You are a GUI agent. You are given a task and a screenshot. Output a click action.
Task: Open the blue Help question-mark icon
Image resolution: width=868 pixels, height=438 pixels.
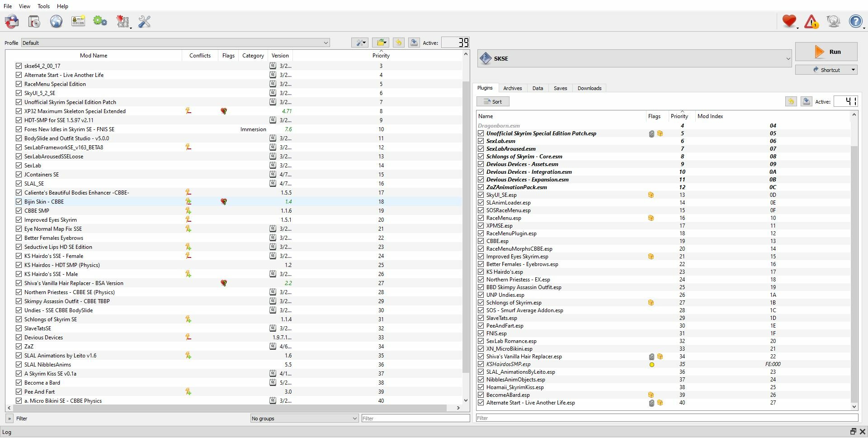[x=855, y=21]
